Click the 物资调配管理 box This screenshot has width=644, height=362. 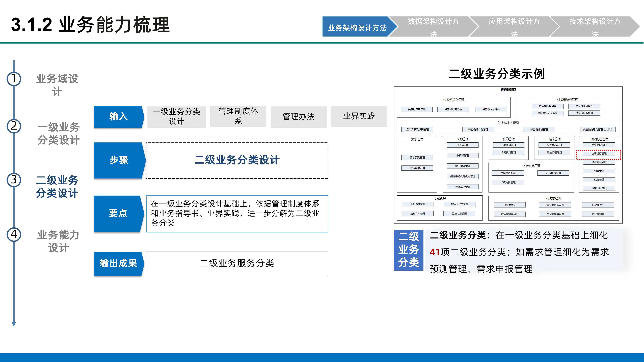[599, 162]
